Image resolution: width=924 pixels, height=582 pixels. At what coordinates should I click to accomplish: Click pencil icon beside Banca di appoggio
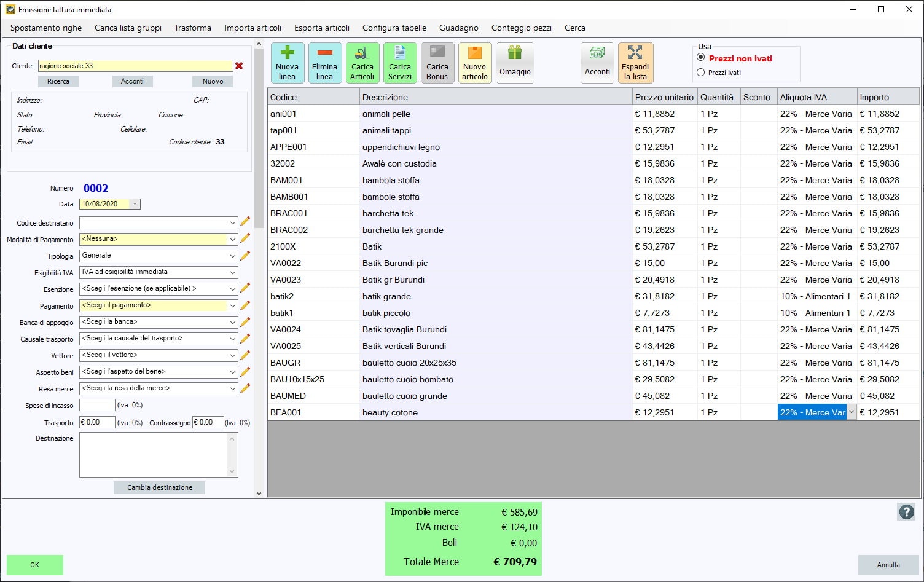[x=245, y=321]
